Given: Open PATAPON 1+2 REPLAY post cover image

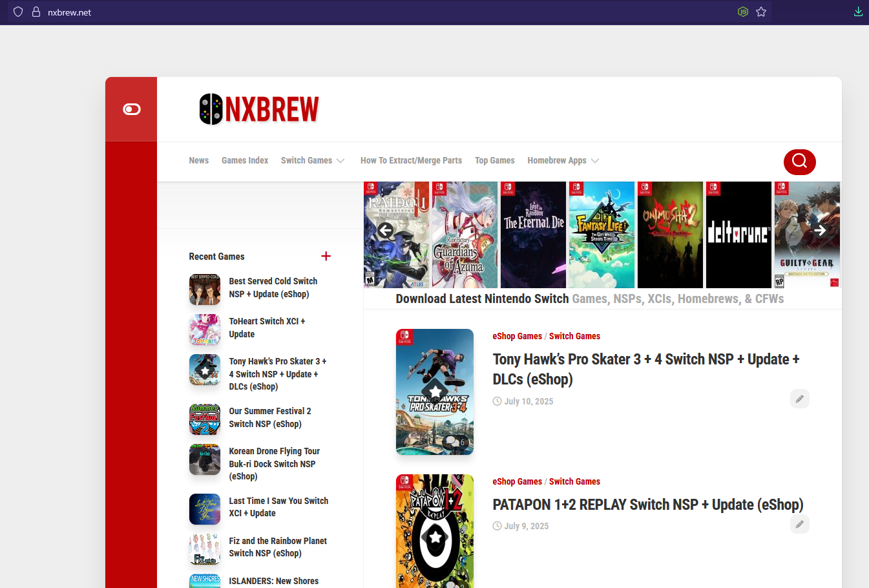Looking at the screenshot, I should point(435,531).
